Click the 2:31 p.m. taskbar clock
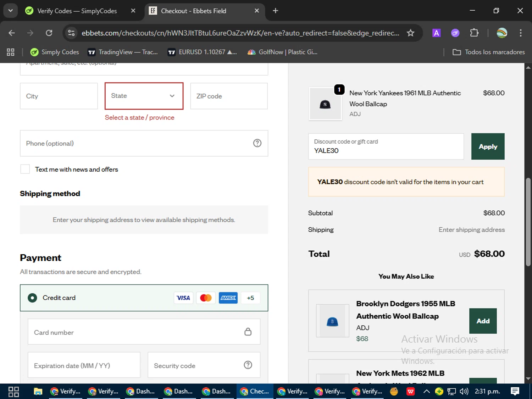 pos(487,392)
